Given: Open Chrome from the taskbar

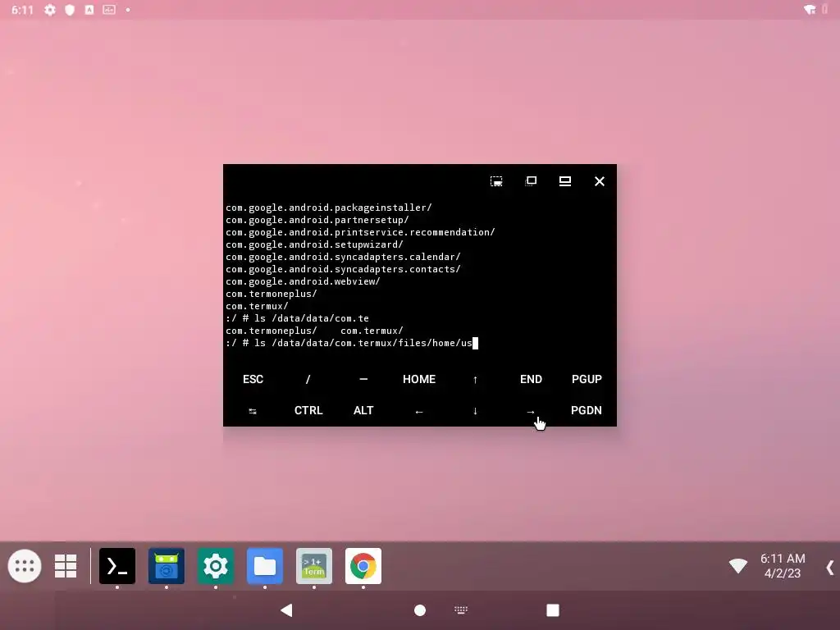Looking at the screenshot, I should 363,566.
